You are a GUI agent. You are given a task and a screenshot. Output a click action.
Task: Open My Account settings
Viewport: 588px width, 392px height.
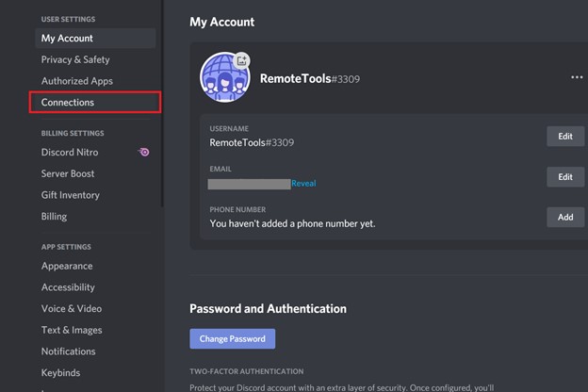[95, 39]
